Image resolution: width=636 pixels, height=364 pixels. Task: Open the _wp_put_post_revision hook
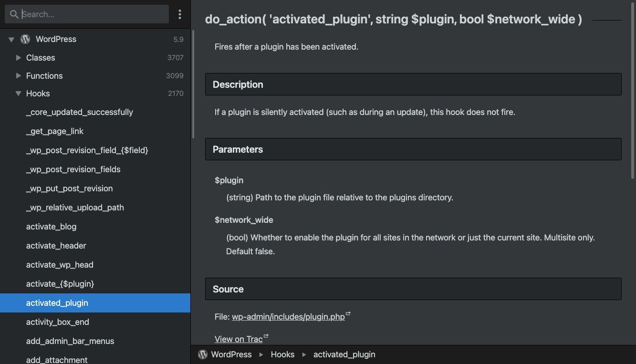coord(95,188)
